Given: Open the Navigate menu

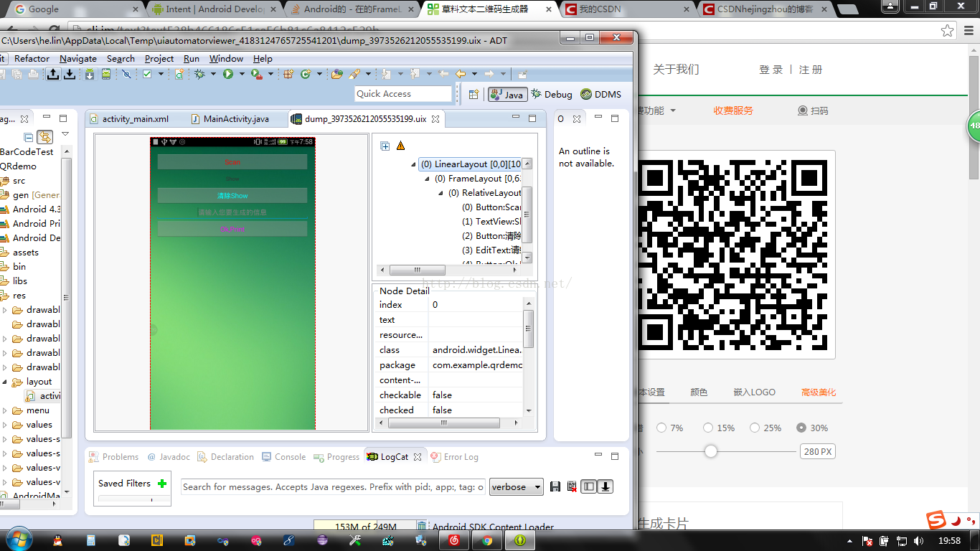Looking at the screenshot, I should coord(78,58).
